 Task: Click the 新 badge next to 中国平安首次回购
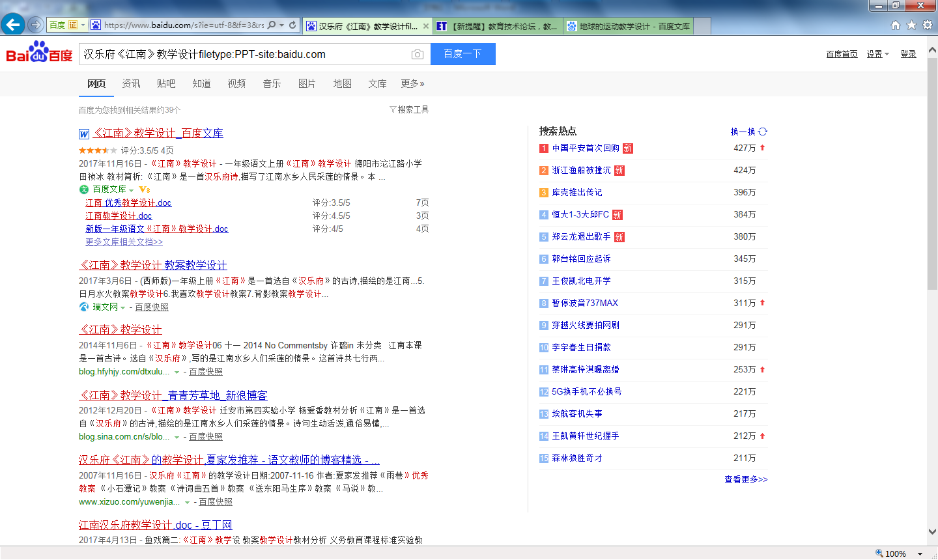tap(628, 148)
